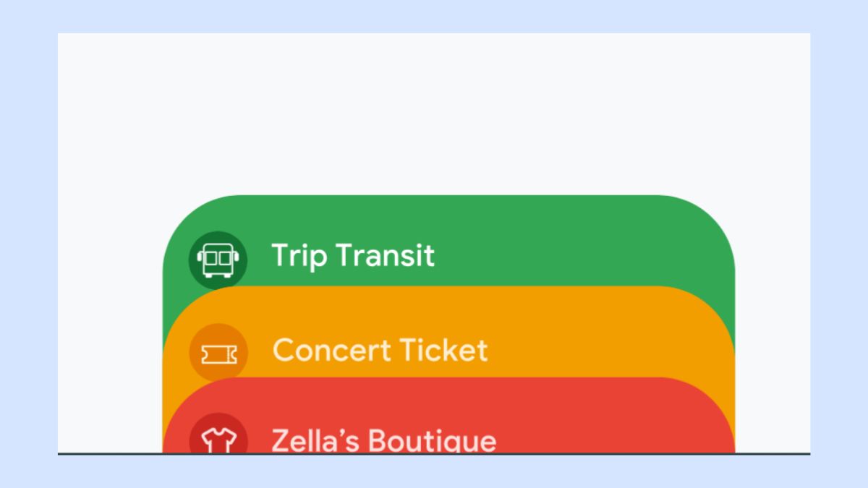Click white area right of the card stack

pyautogui.click(x=773, y=325)
